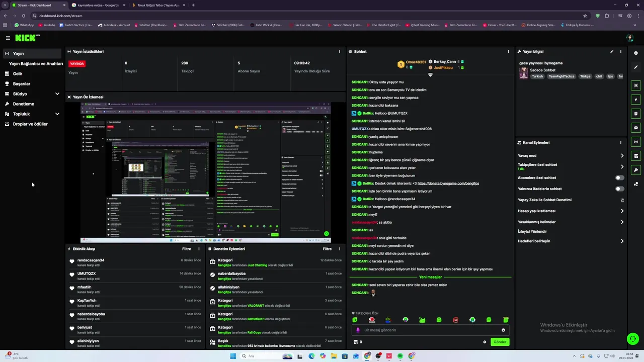Open Yayın Bağlantısı ve Anahtarı
Viewport: 644px width, 362px height.
pos(36,64)
